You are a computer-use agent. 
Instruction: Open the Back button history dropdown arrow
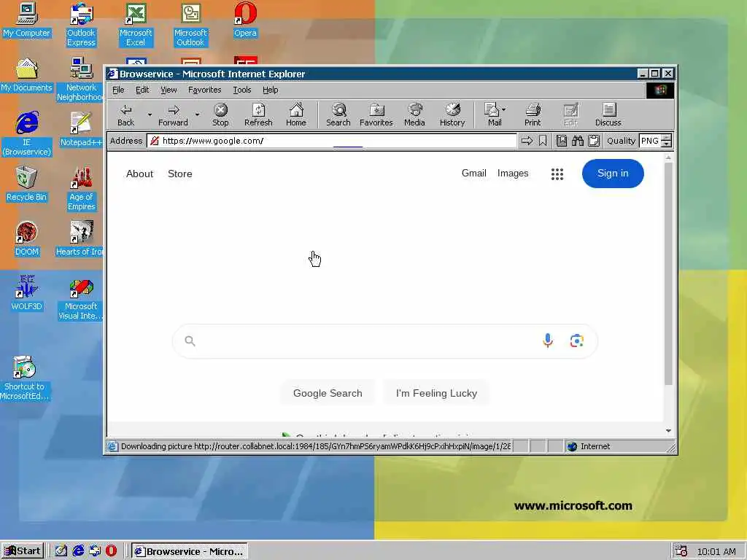click(149, 114)
